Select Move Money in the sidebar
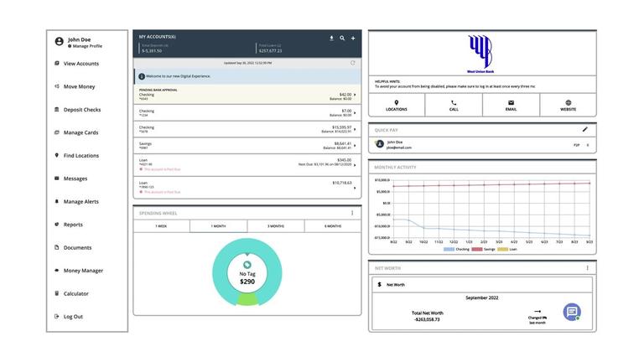The height and width of the screenshot is (362, 644). [79, 86]
